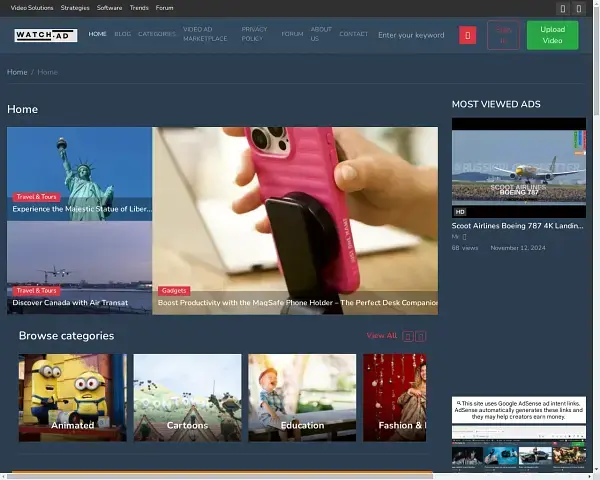Viewport: 600px width, 480px height.
Task: Click the first top-right header icon
Action: [562, 8]
